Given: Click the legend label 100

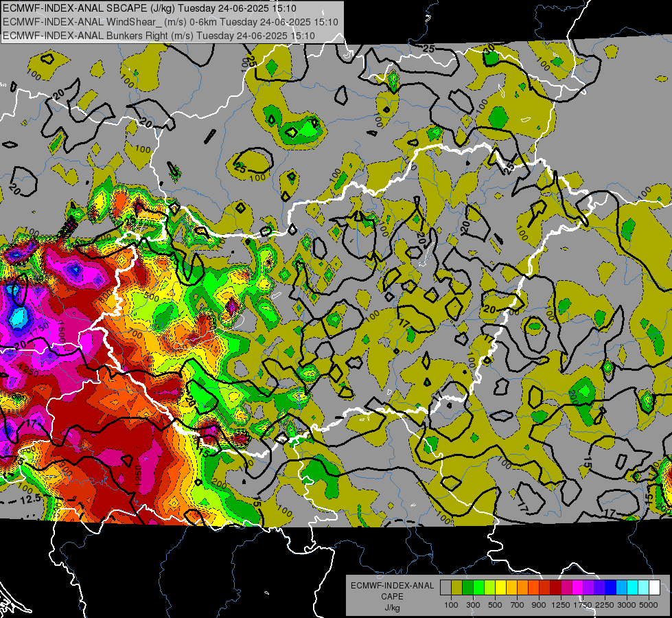Looking at the screenshot, I should (x=451, y=605).
